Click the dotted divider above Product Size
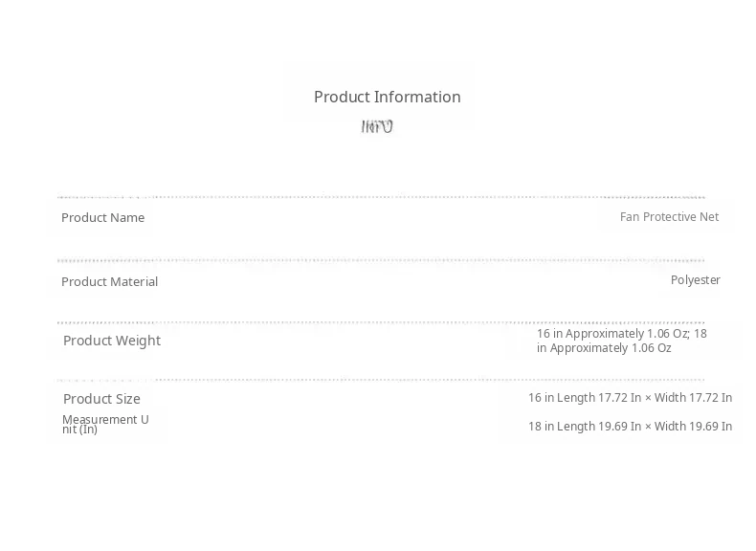 pyautogui.click(x=381, y=381)
